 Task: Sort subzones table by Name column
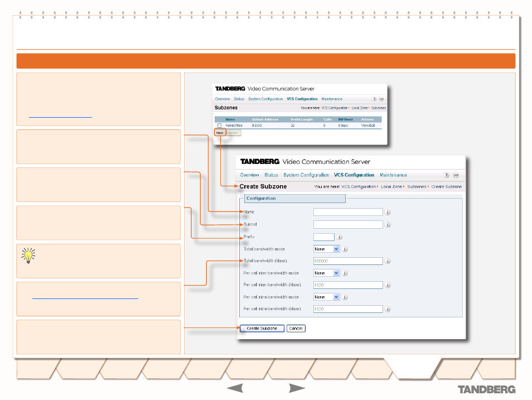pos(230,119)
